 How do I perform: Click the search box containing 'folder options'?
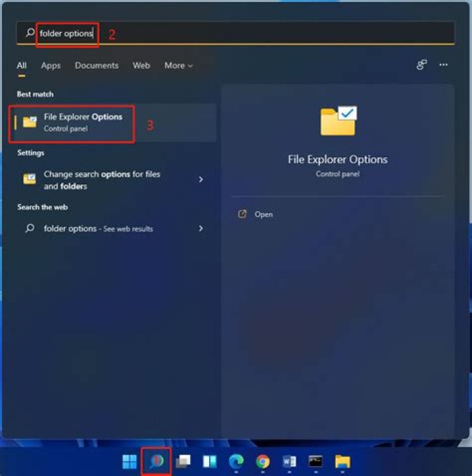(236, 33)
